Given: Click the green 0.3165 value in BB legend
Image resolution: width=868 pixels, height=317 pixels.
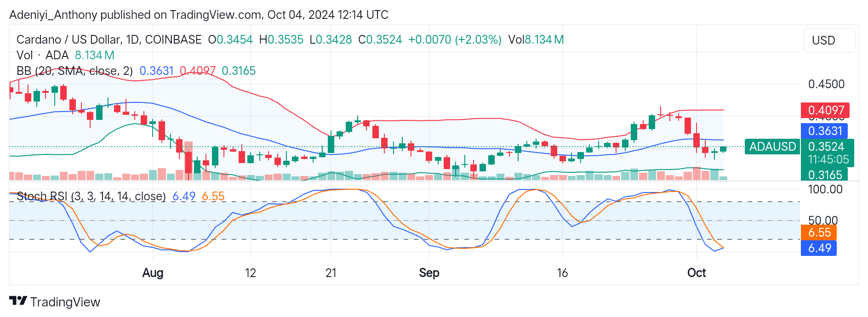Looking at the screenshot, I should (239, 71).
